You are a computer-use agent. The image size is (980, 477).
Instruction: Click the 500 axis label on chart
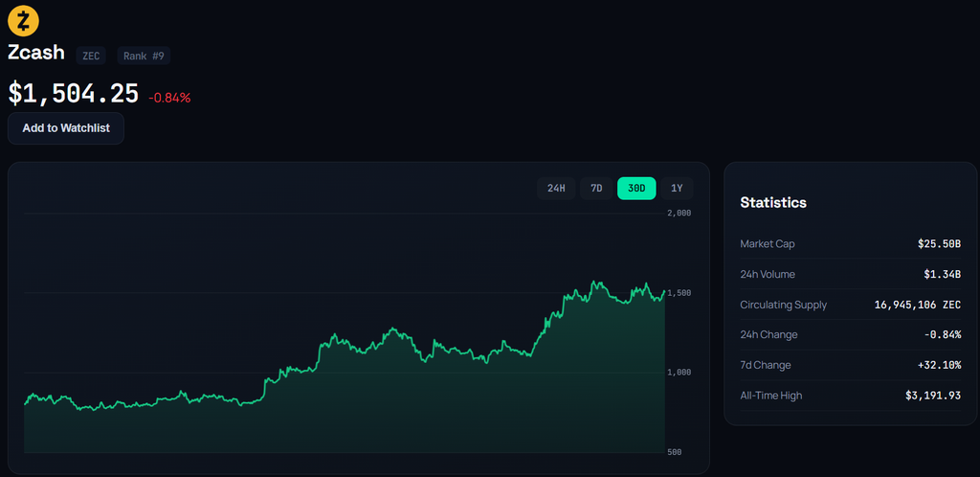pyautogui.click(x=674, y=452)
